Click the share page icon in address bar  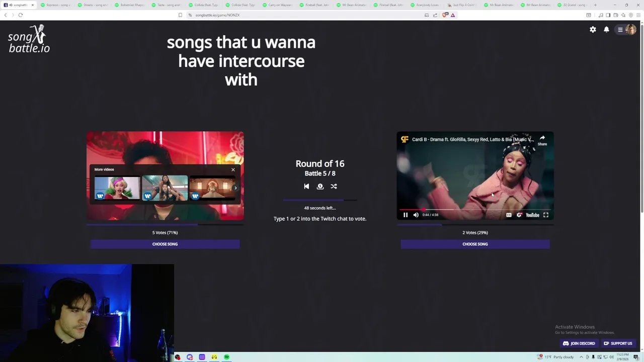(x=435, y=15)
